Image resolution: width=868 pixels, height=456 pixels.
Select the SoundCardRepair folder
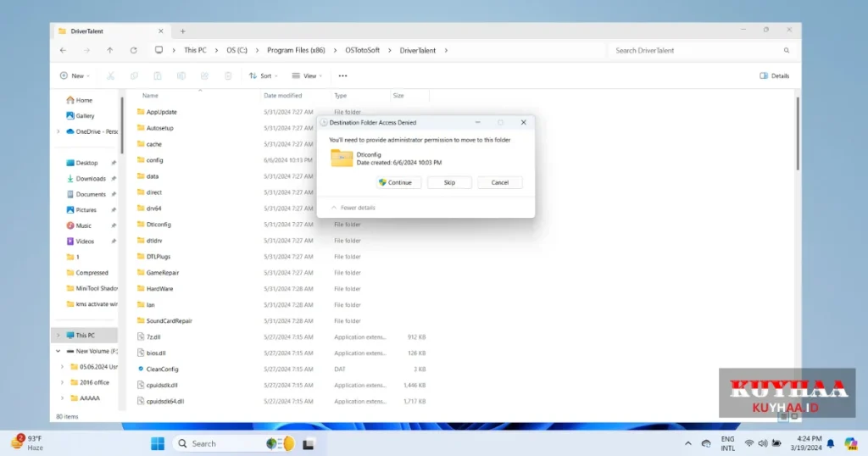point(164,321)
